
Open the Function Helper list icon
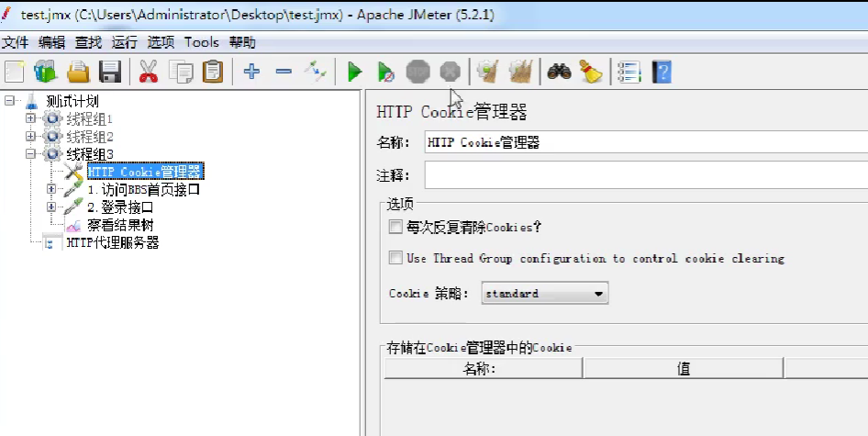point(629,72)
